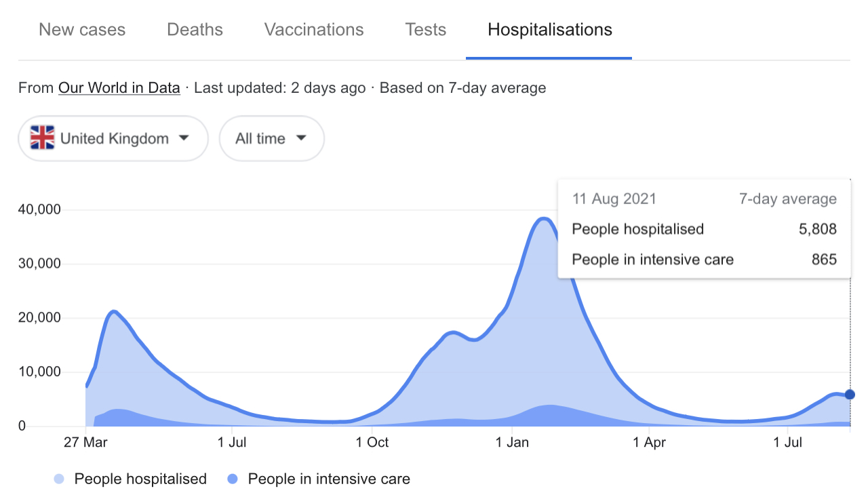The width and height of the screenshot is (868, 497).
Task: Switch to the New cases tab
Action: [82, 30]
